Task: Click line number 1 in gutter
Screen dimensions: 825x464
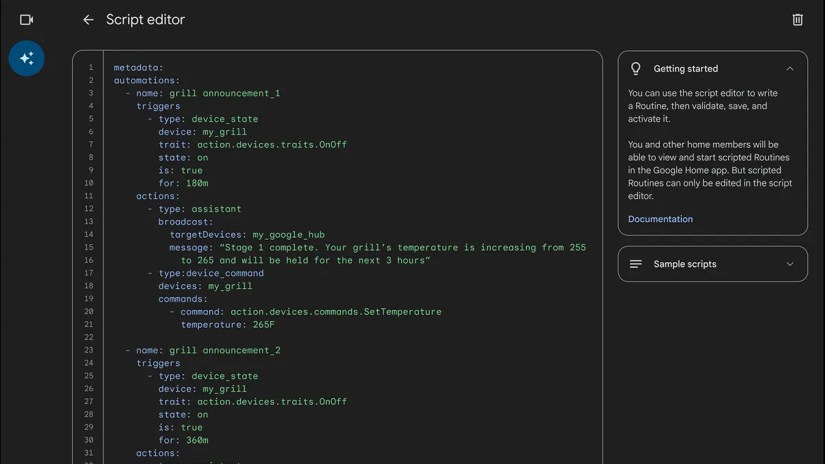Action: (90, 67)
